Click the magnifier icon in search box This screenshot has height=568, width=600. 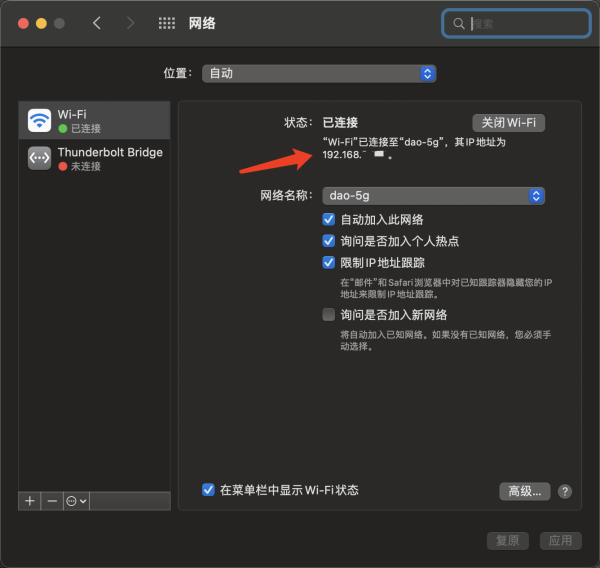click(459, 23)
